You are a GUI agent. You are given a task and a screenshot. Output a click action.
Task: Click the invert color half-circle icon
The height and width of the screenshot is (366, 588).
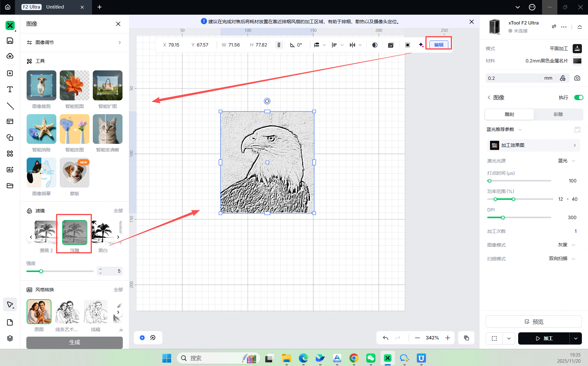375,45
